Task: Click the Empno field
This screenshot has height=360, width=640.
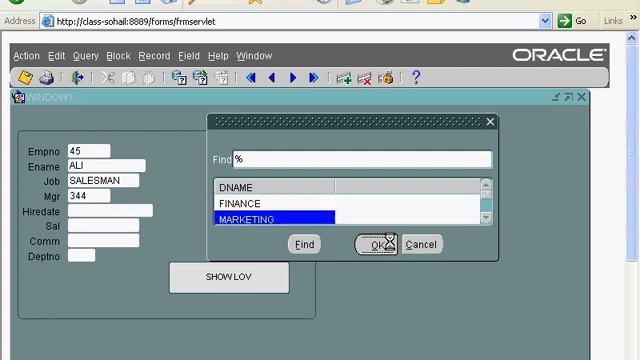Action: point(89,151)
